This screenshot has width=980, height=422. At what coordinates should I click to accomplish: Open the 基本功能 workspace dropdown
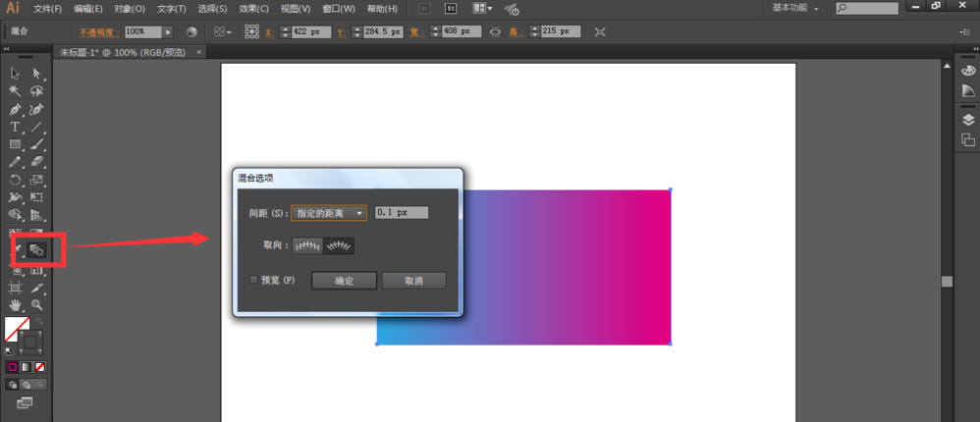pyautogui.click(x=795, y=8)
